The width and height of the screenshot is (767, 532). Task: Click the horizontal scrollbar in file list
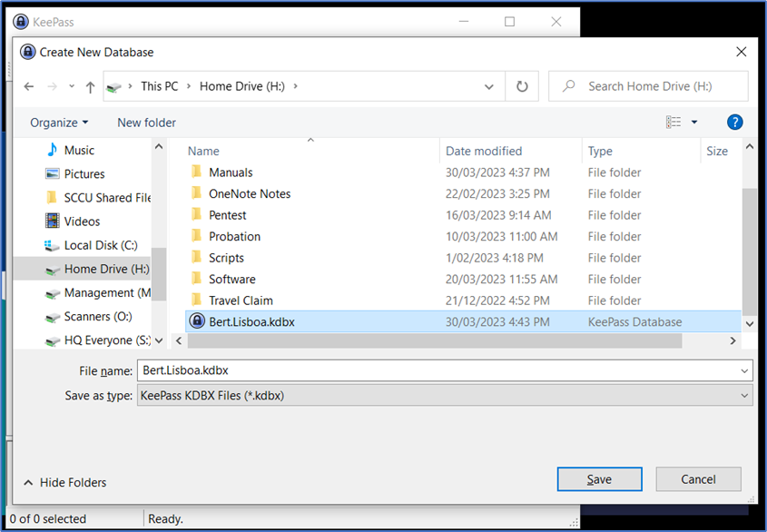pyautogui.click(x=435, y=340)
